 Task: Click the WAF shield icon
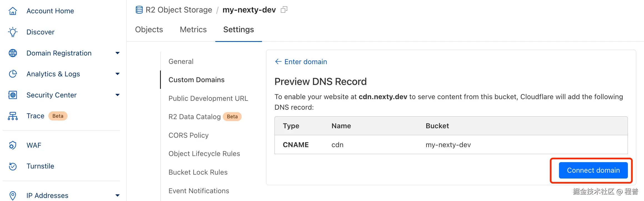tap(13, 145)
